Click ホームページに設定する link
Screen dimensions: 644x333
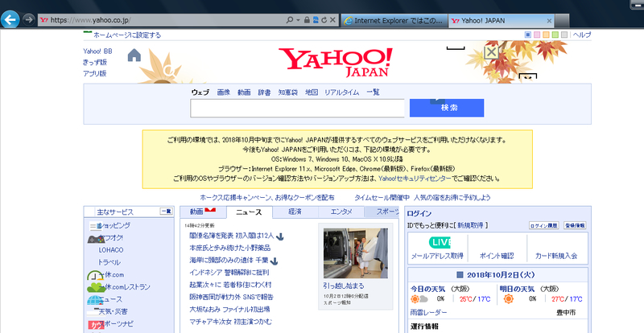pyautogui.click(x=127, y=35)
